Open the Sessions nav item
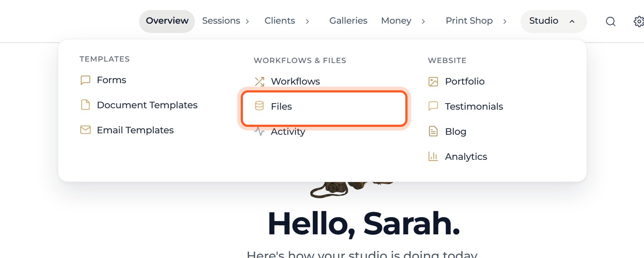Screen dimensions: 644x258 (x=221, y=21)
